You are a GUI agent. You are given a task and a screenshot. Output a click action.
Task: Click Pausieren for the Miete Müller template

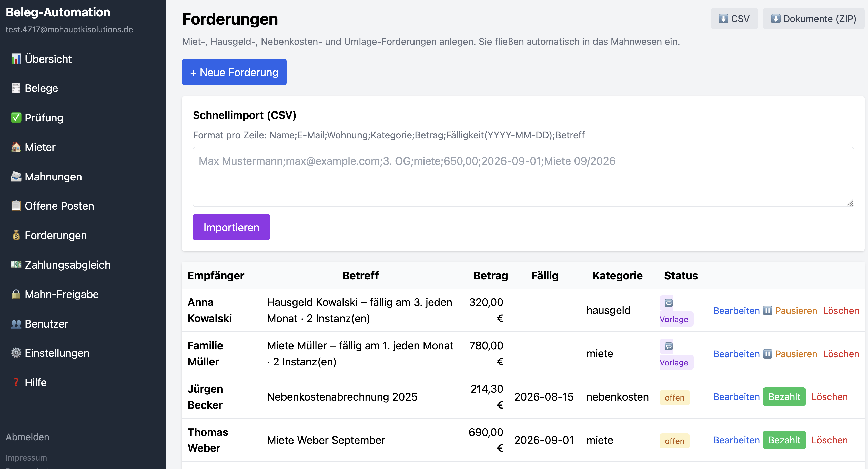796,354
